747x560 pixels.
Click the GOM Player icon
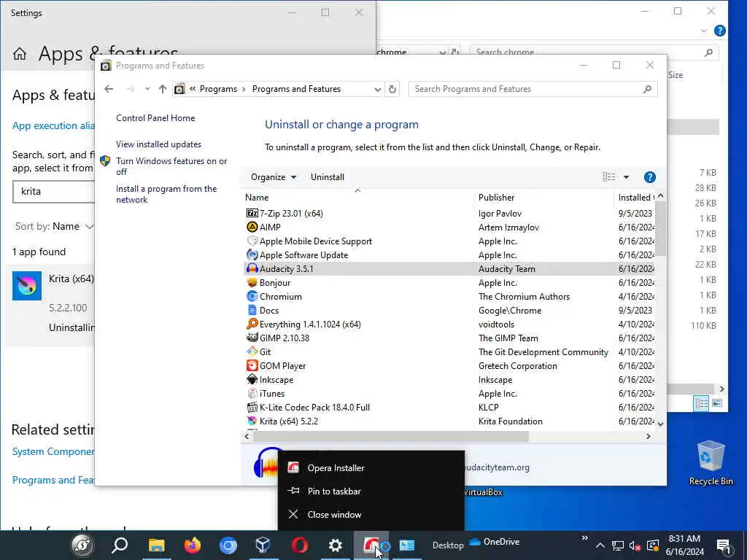252,365
